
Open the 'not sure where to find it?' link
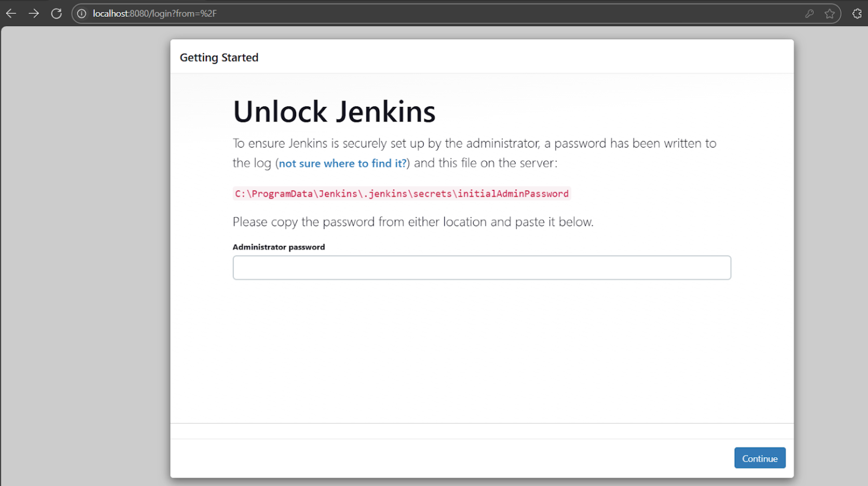[341, 163]
